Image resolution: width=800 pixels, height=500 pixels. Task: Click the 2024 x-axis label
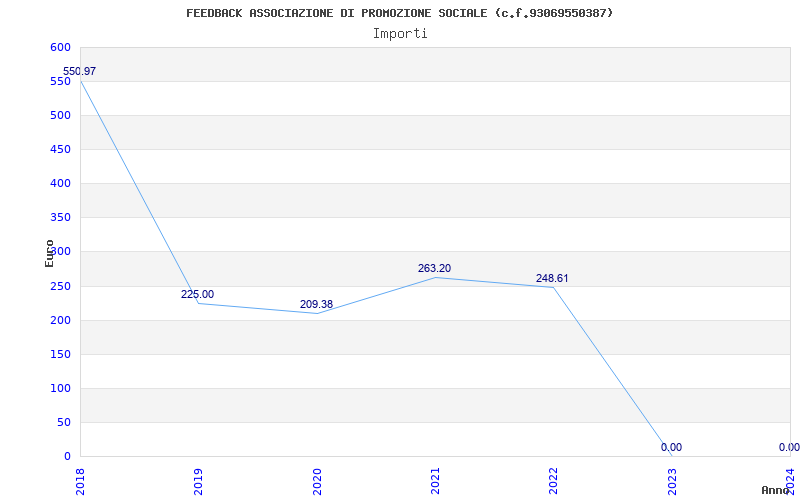[x=790, y=481]
